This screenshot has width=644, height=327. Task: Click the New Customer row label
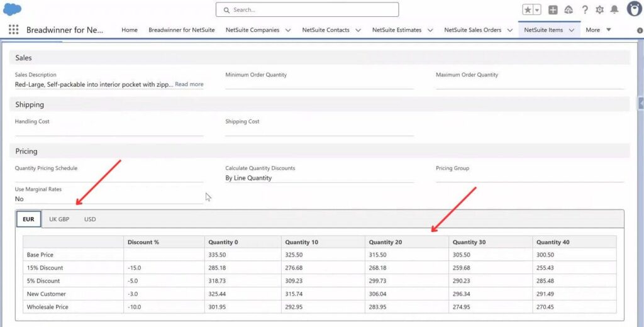(x=47, y=294)
